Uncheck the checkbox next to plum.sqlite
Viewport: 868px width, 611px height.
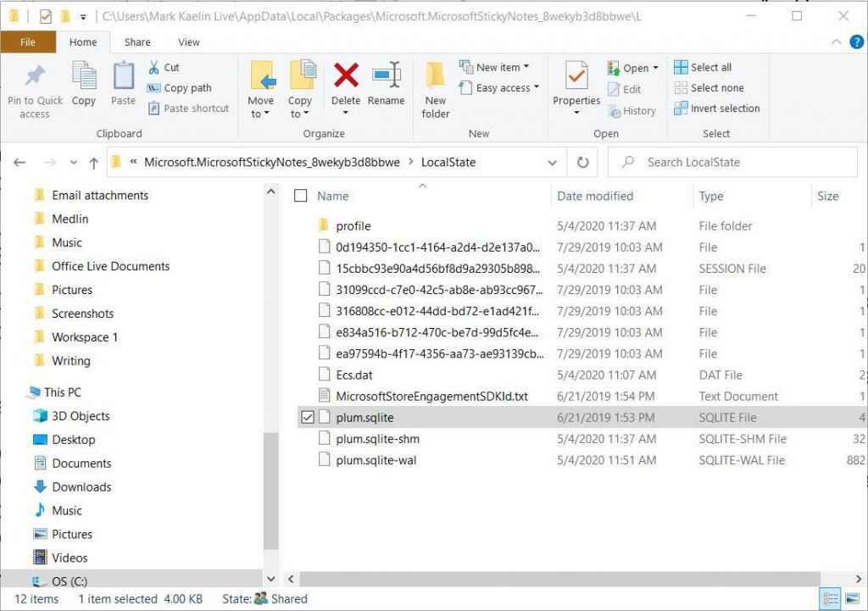click(x=308, y=417)
